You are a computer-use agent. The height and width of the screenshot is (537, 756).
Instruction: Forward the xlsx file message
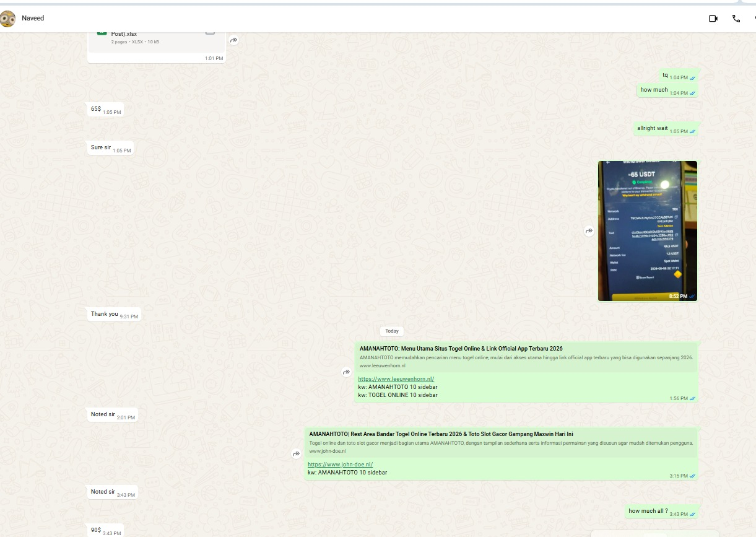point(234,40)
